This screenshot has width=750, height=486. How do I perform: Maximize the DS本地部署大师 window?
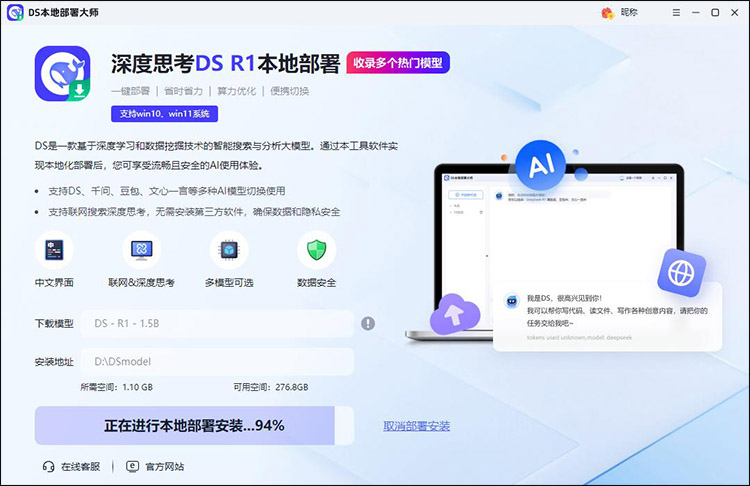coord(715,13)
